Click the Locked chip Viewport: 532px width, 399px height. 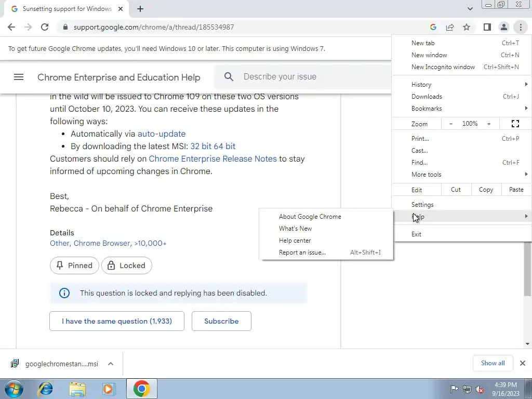coord(127,265)
